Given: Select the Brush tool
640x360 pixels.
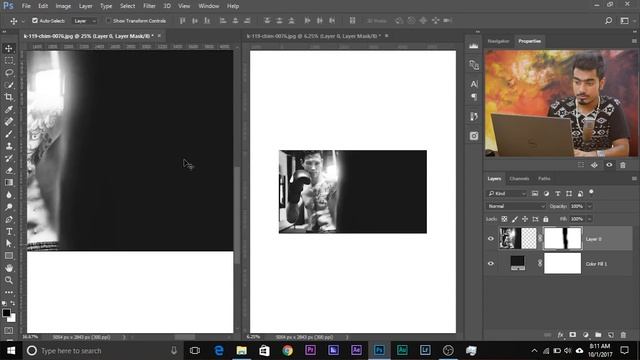Looking at the screenshot, I should (x=9, y=134).
